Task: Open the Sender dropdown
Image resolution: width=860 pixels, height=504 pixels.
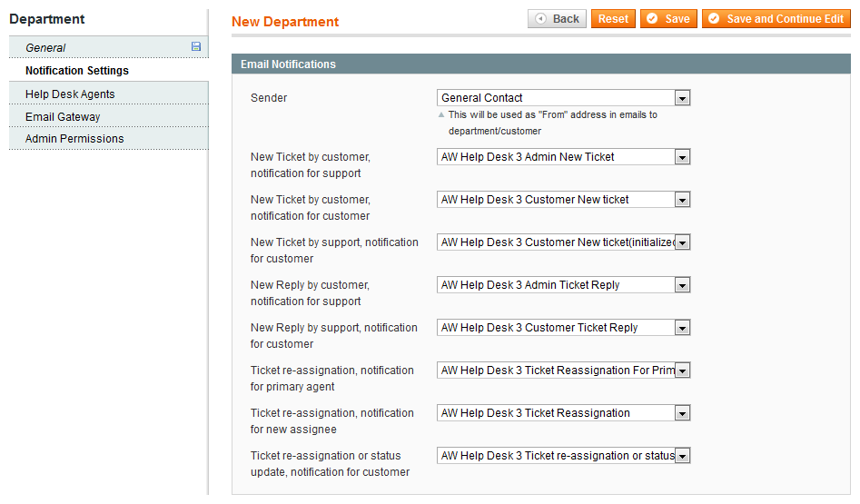Action: point(563,98)
